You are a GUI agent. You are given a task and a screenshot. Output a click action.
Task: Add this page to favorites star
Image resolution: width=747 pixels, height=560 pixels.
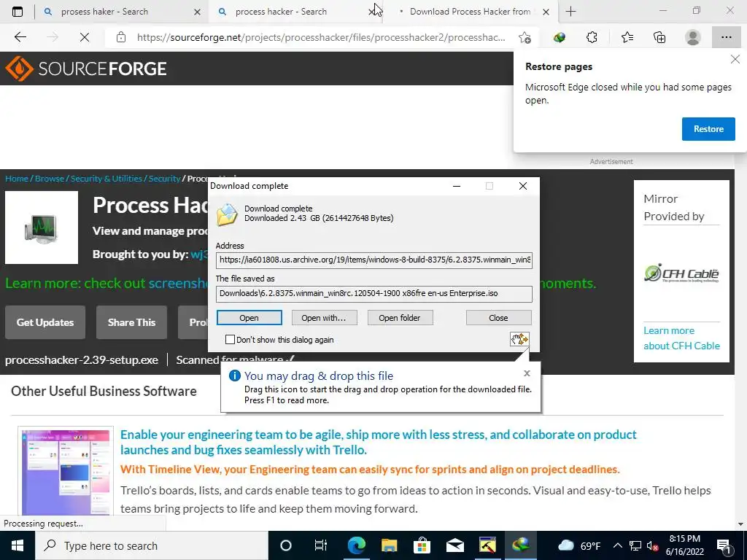click(525, 37)
